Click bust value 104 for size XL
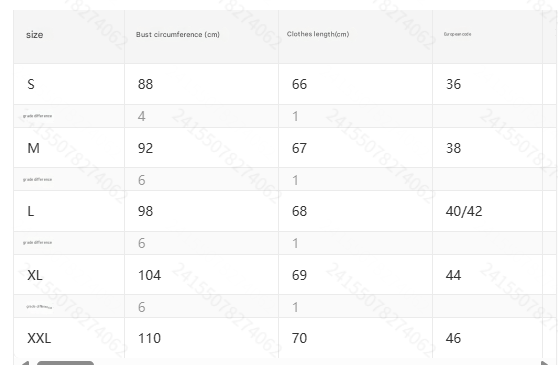This screenshot has width=558, height=365. (x=149, y=275)
